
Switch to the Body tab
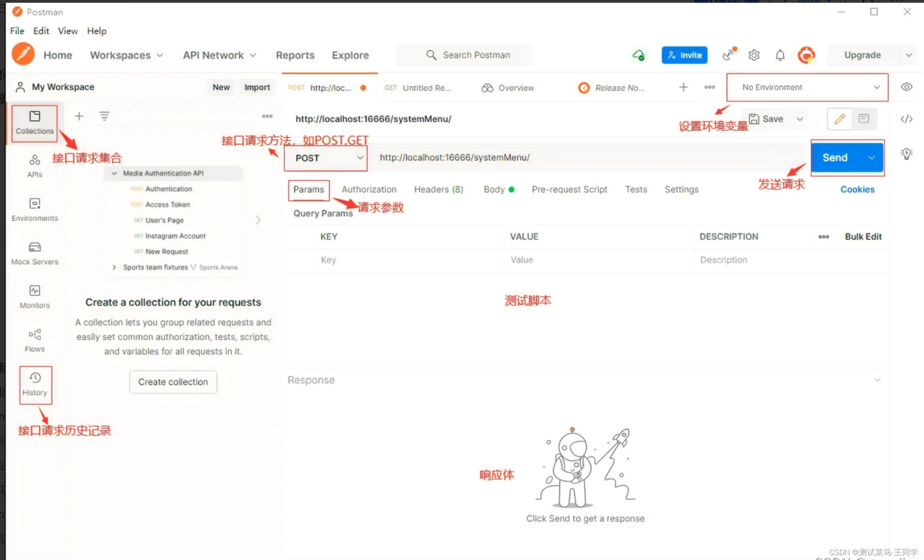coord(499,190)
